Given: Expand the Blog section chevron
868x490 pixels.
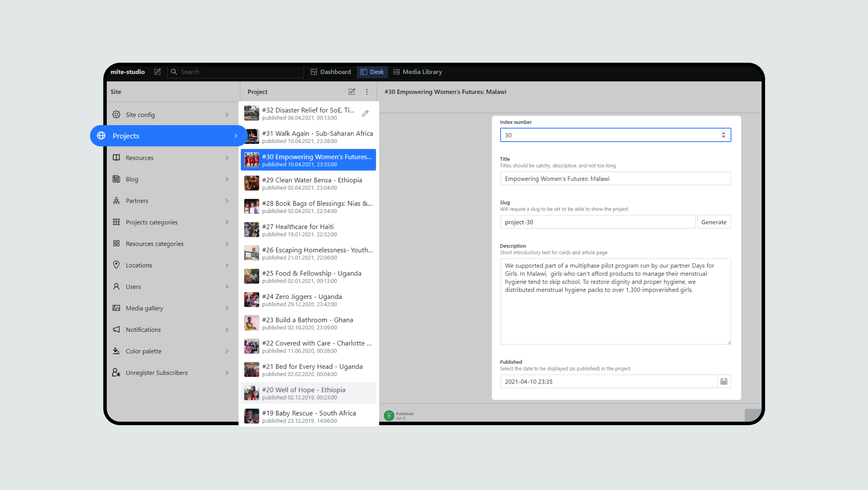Looking at the screenshot, I should pyautogui.click(x=227, y=179).
